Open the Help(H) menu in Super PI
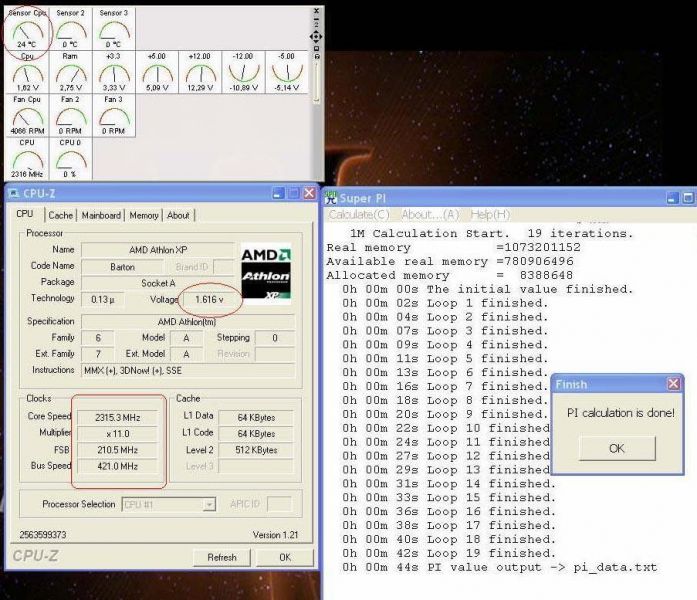 point(490,215)
